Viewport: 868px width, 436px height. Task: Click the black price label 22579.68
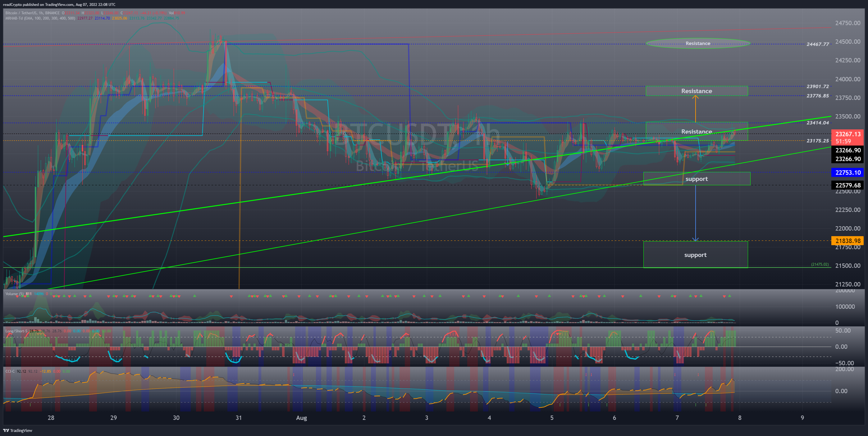848,185
